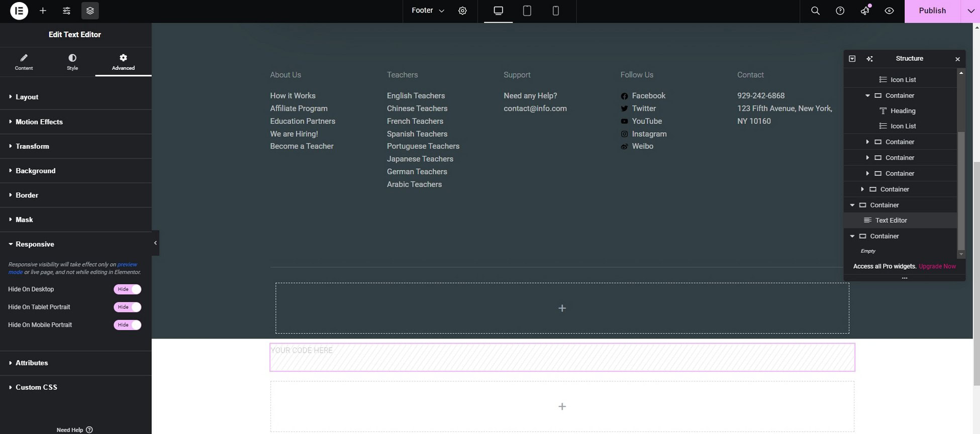The width and height of the screenshot is (980, 434).
Task: Open the What's New notifications icon
Action: coord(865,11)
